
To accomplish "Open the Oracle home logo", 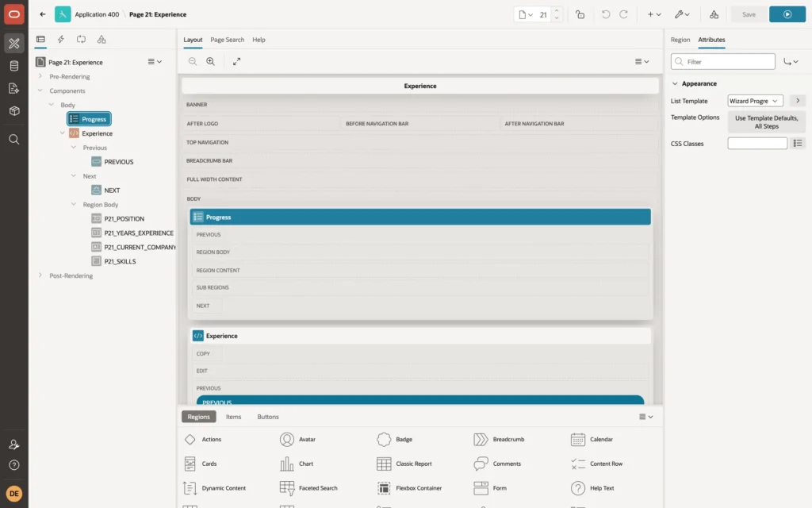I will click(14, 14).
